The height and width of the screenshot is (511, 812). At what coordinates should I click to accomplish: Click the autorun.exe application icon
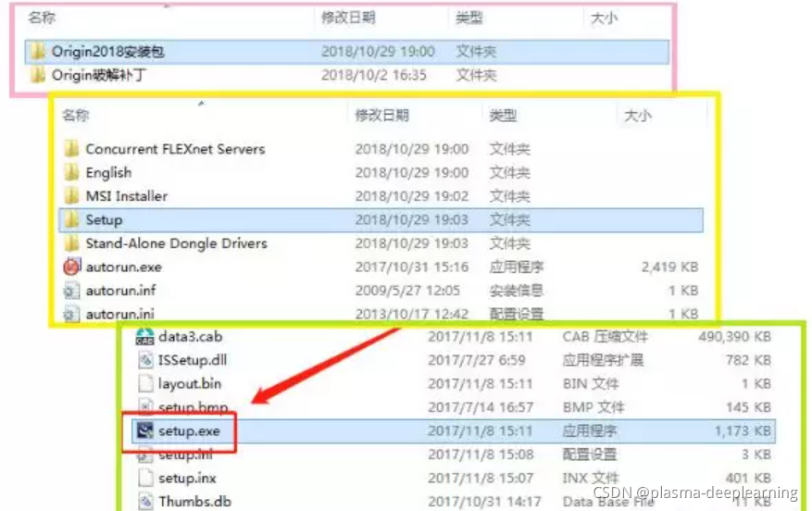(71, 267)
